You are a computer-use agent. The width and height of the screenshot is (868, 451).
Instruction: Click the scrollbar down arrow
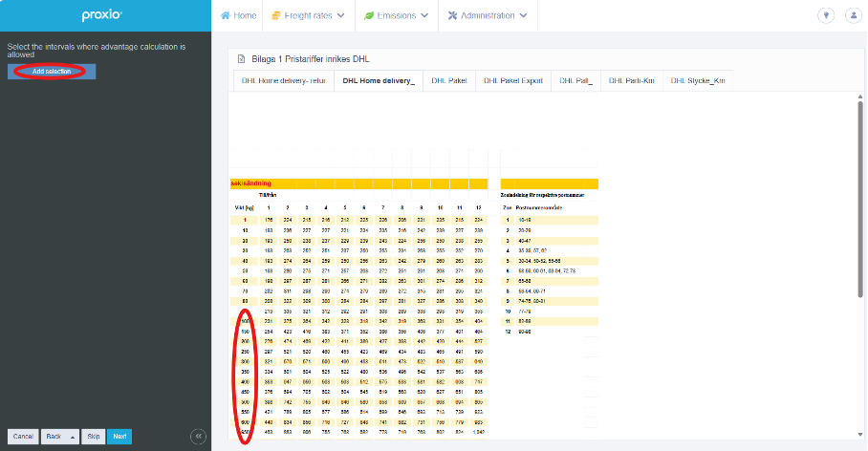[860, 435]
